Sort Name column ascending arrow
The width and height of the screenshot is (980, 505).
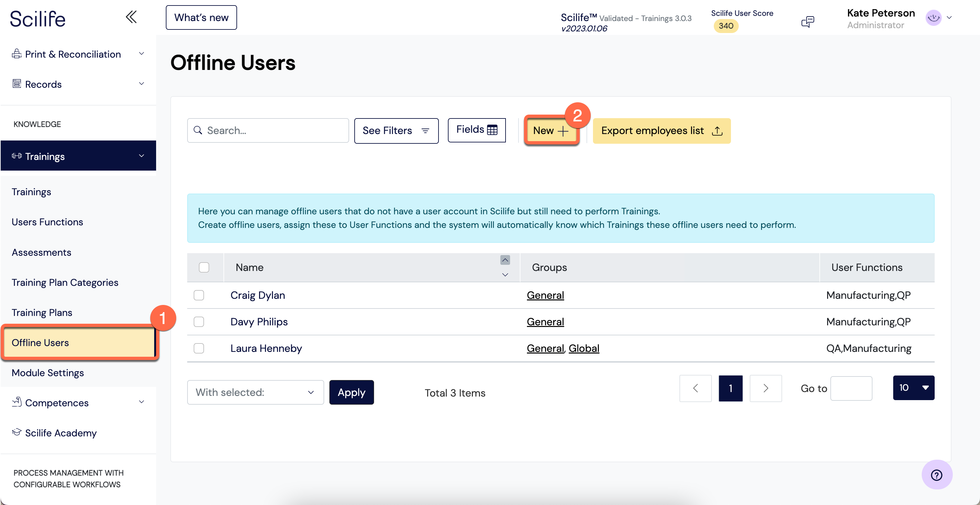505,260
